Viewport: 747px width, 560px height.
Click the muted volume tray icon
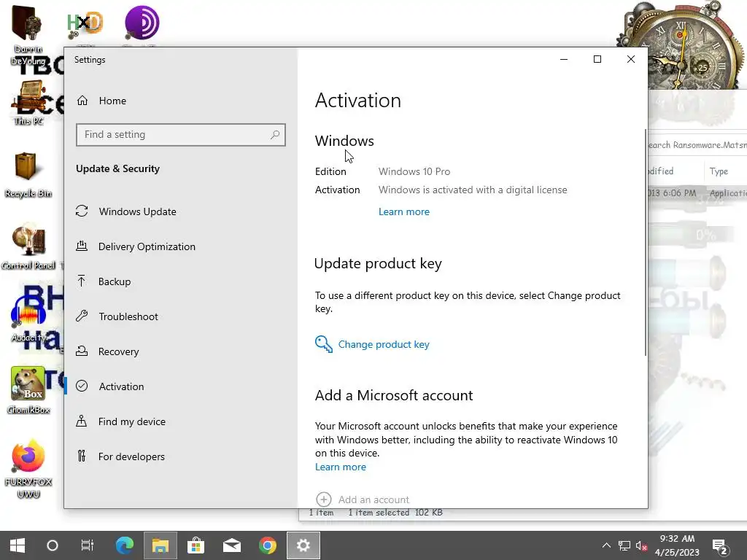(x=641, y=545)
